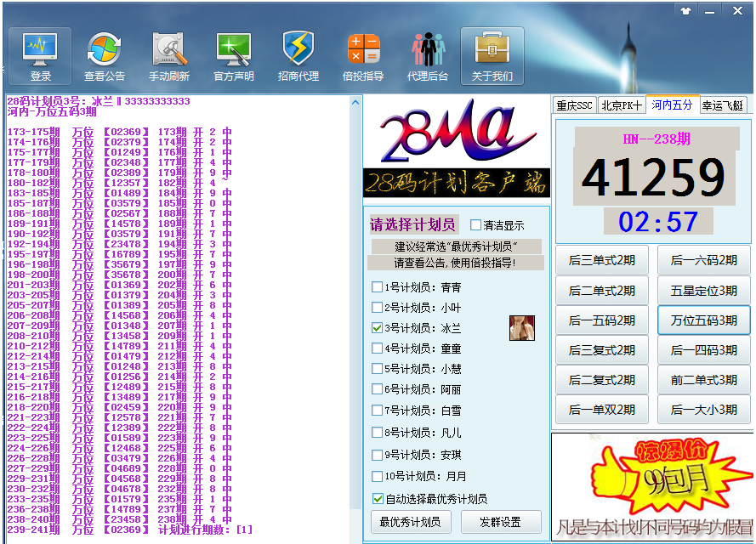Switch to the 重庆SSC tab
756x544 pixels.
pyautogui.click(x=574, y=105)
